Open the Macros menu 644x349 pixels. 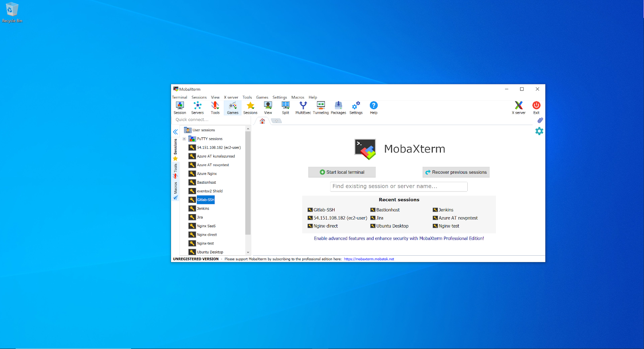(298, 97)
